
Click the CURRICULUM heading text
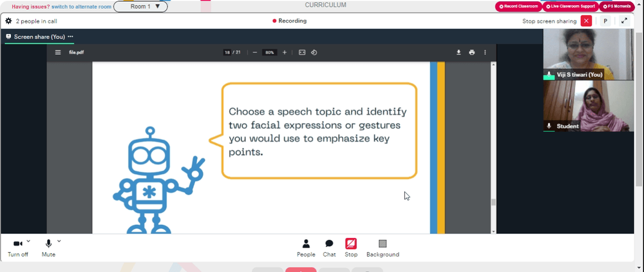[325, 5]
